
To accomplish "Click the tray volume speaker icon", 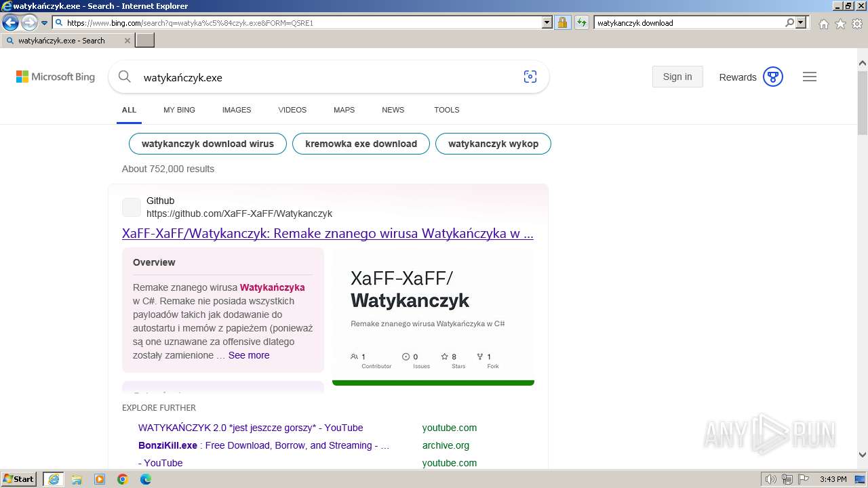I will tap(771, 479).
